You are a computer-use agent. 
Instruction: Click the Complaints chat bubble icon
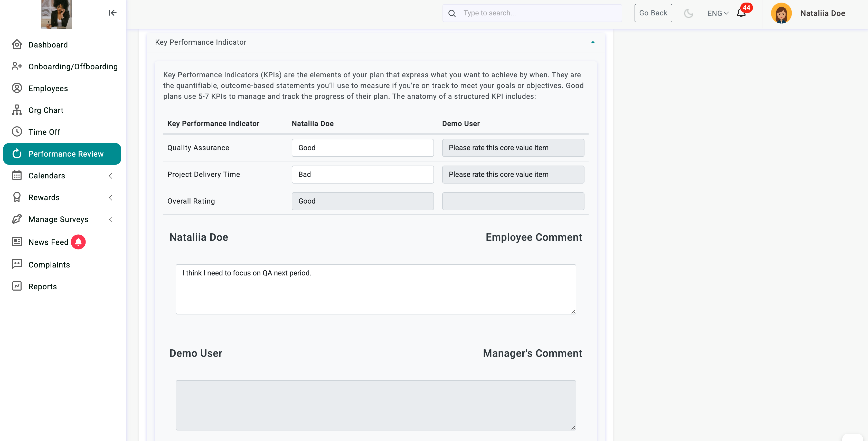point(17,264)
